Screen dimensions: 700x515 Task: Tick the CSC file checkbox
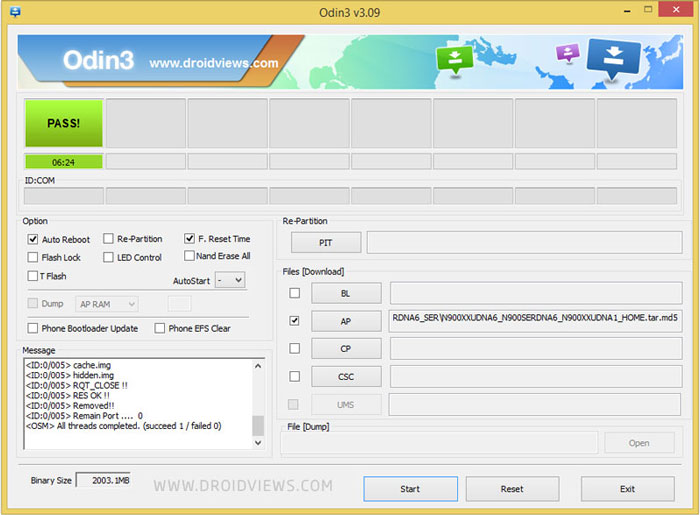click(295, 377)
